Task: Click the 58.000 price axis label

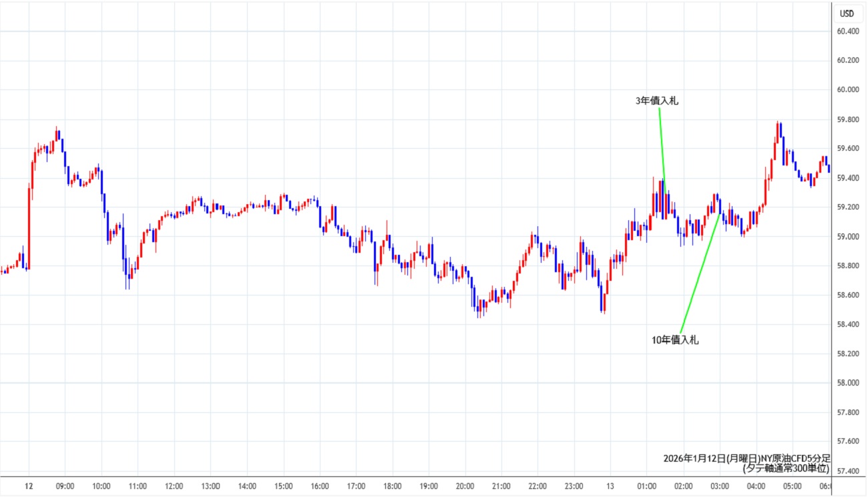Action: pyautogui.click(x=848, y=383)
